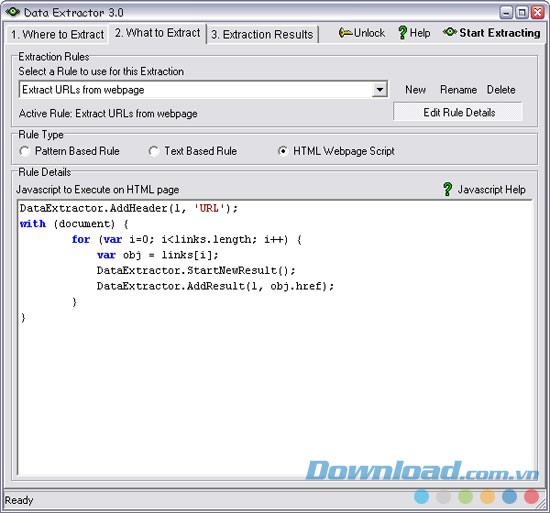Click the New rule button
550x513 pixels.
pyautogui.click(x=415, y=90)
